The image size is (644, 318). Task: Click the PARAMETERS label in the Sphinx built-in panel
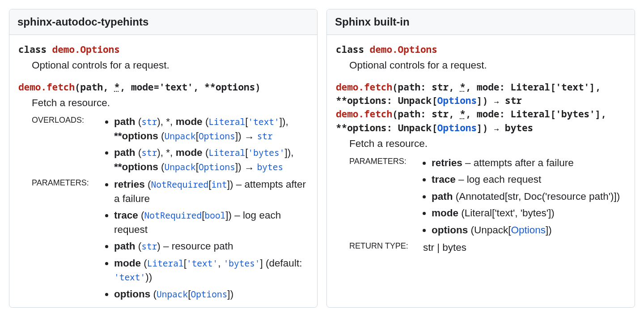coord(378,161)
